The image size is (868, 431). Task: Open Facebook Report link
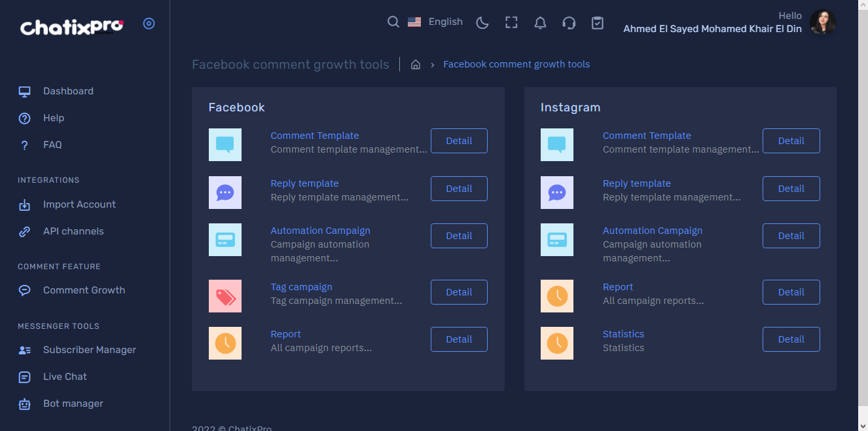pyautogui.click(x=285, y=334)
